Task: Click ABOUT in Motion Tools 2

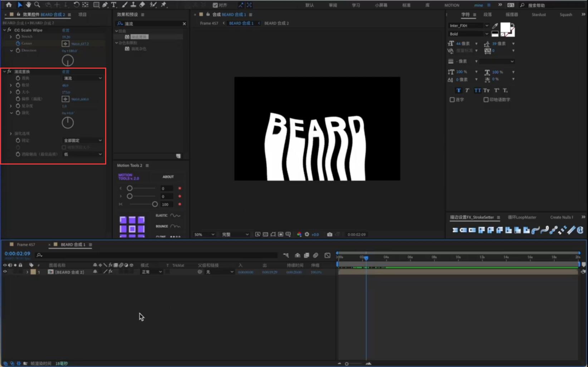Action: click(168, 177)
